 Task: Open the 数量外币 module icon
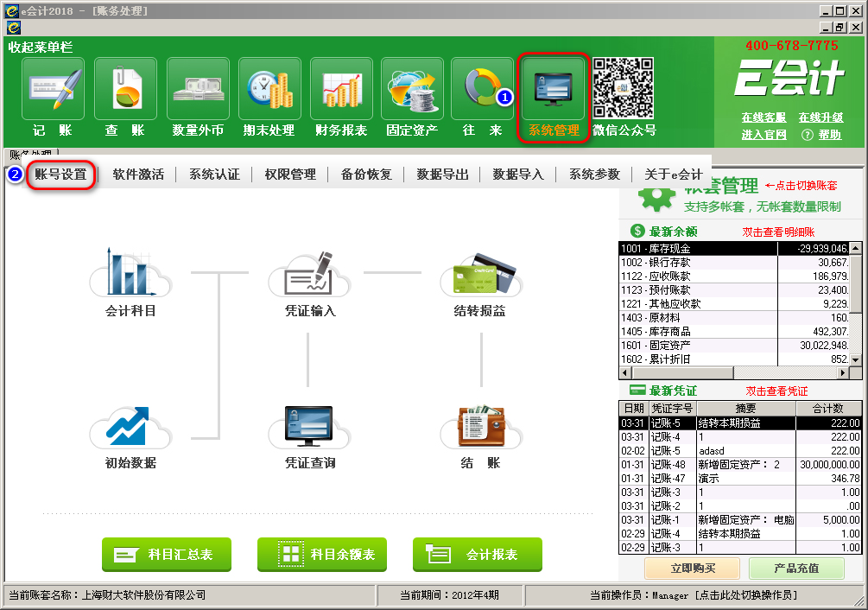tap(198, 89)
